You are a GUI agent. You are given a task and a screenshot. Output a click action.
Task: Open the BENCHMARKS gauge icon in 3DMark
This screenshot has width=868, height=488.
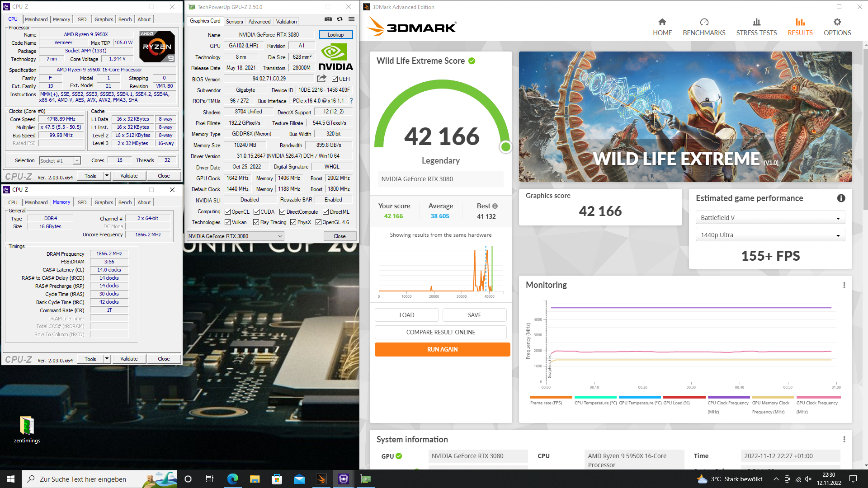(x=704, y=22)
